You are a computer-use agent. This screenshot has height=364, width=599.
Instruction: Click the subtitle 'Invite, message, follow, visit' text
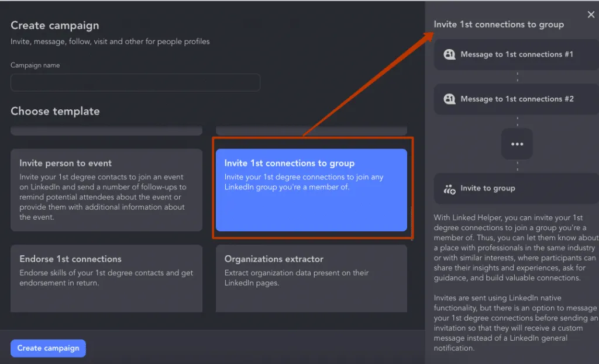point(110,41)
